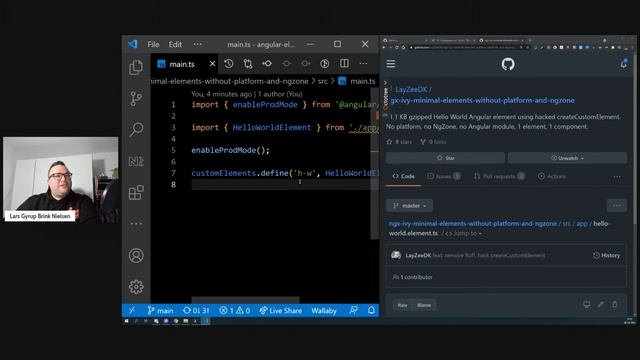Expand the overflow menu in VS Code title bar
The height and width of the screenshot is (360, 640).
(198, 44)
